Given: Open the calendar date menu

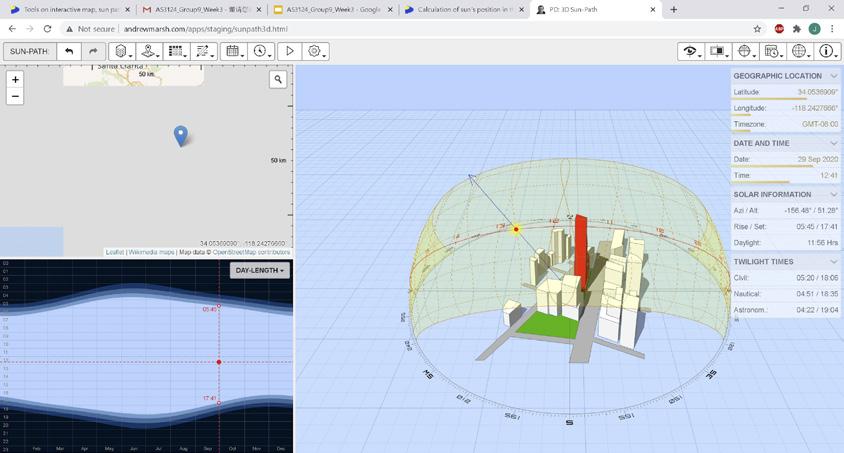Looking at the screenshot, I should [234, 51].
